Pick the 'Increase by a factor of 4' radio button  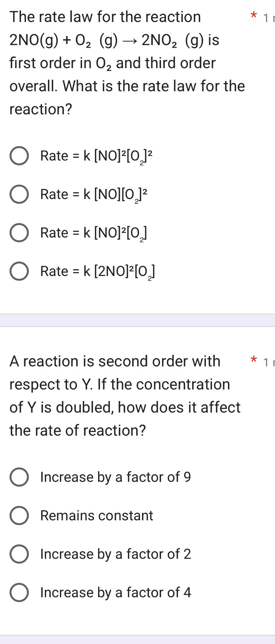coord(19,592)
